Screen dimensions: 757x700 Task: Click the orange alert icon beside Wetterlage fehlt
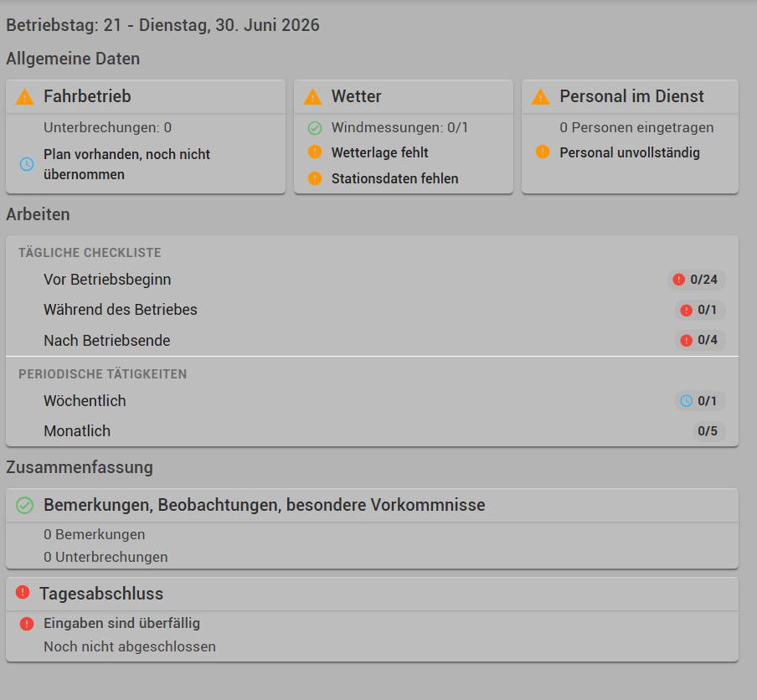point(315,152)
